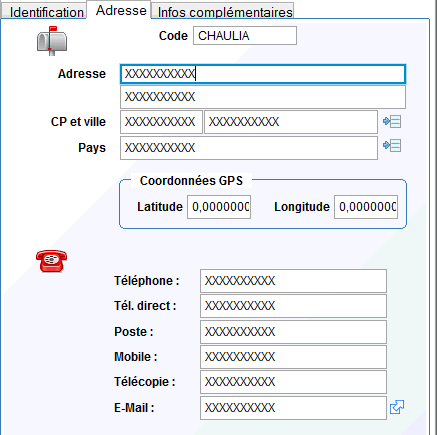Click the ville field
437x435 pixels.
point(291,122)
